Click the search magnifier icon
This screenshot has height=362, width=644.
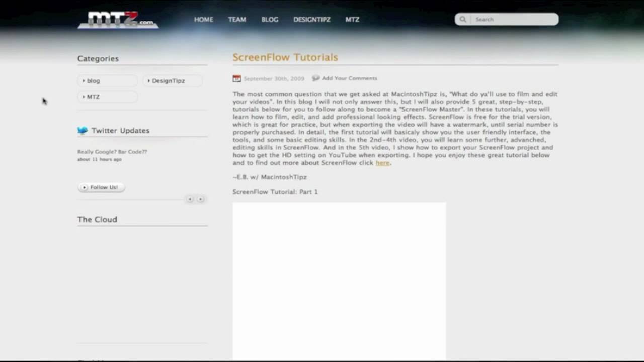[463, 19]
